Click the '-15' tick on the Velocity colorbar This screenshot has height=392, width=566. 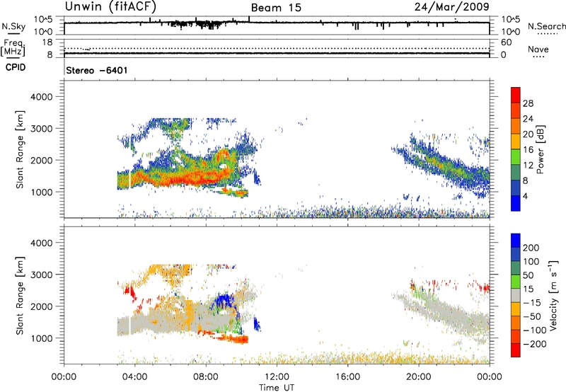coord(532,303)
